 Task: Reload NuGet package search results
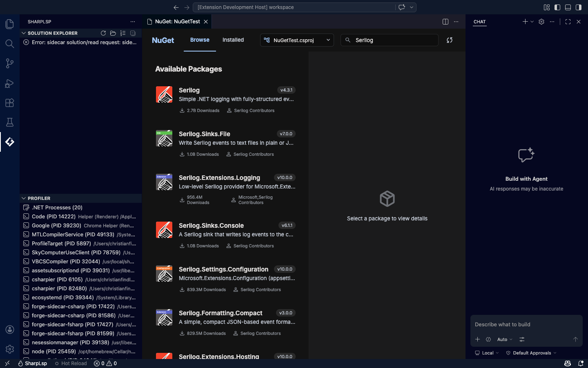coord(450,40)
